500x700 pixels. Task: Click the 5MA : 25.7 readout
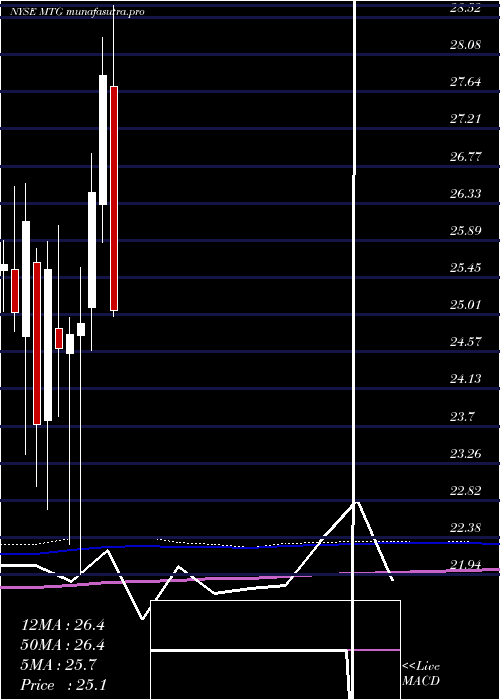coord(58,665)
